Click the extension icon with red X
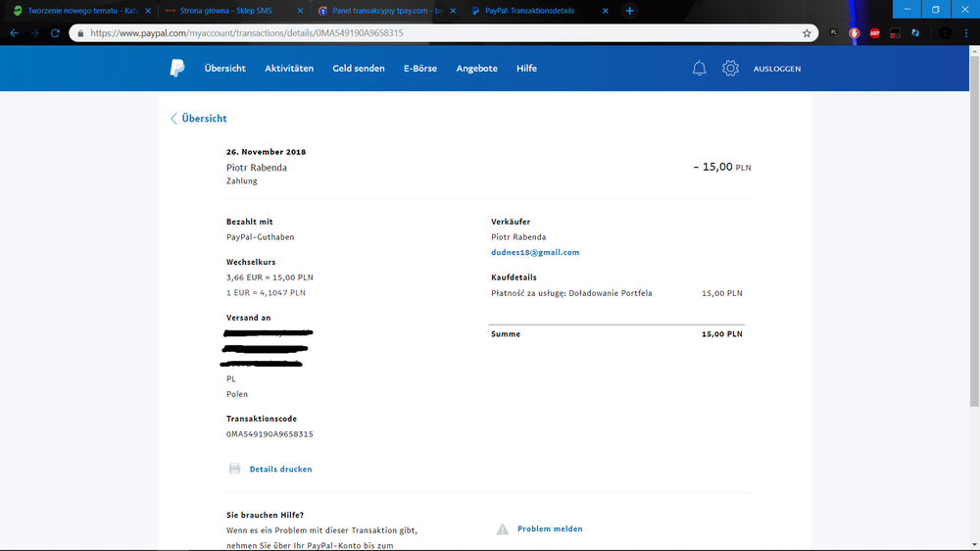This screenshot has width=980, height=551. click(x=895, y=33)
